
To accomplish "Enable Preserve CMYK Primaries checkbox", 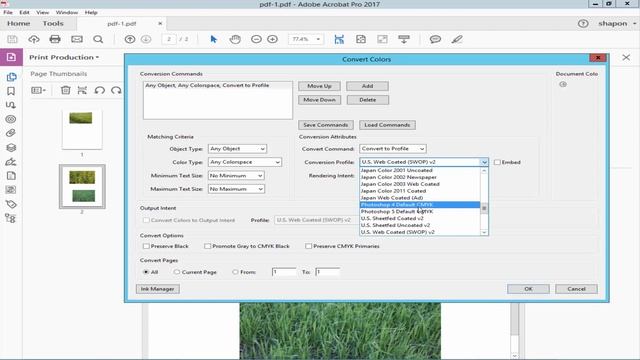I will pos(309,246).
